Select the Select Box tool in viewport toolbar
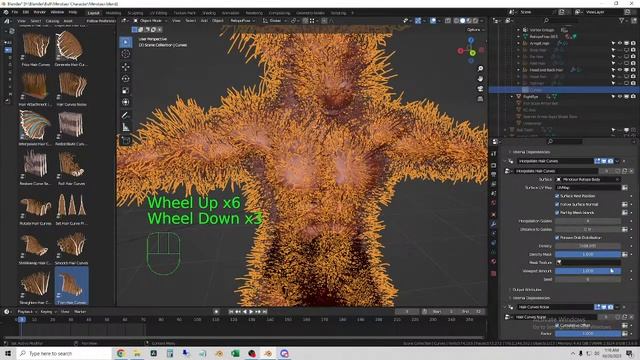The height and width of the screenshot is (360, 640). pos(126,42)
